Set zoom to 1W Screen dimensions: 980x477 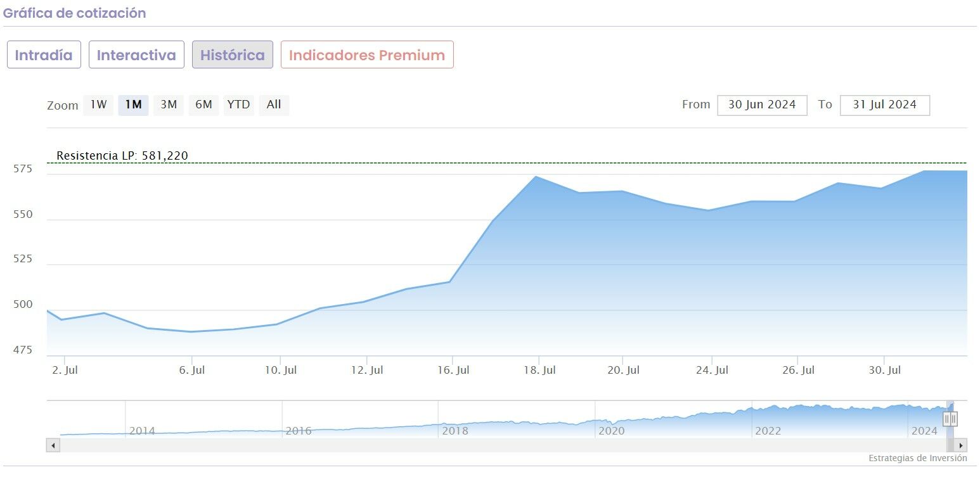[98, 105]
